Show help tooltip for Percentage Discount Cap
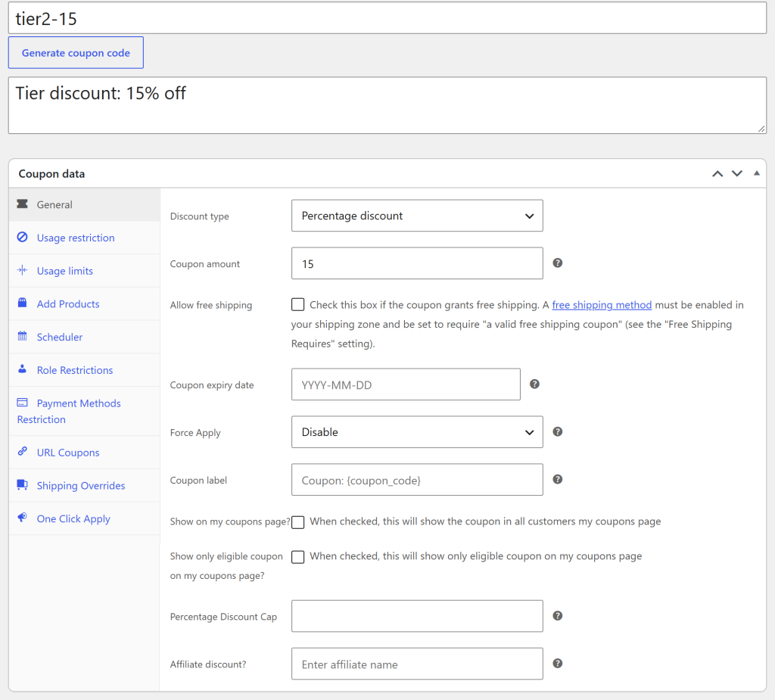This screenshot has width=775, height=700. (x=558, y=615)
